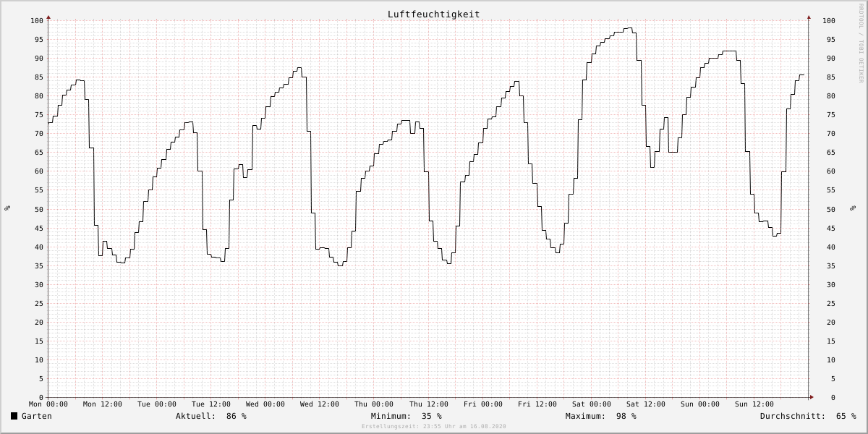Screen dimensions: 868x434
Task: Click the Mon 12:00 time axis label
Action: [x=103, y=404]
